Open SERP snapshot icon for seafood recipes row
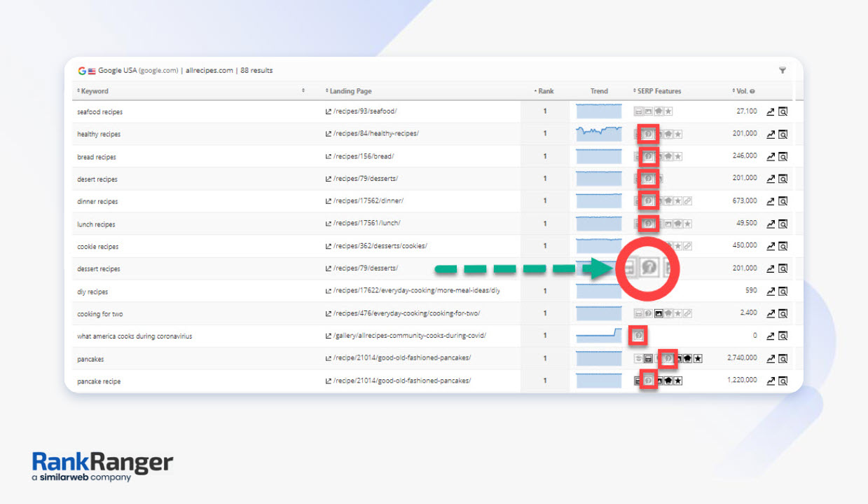 (x=783, y=111)
